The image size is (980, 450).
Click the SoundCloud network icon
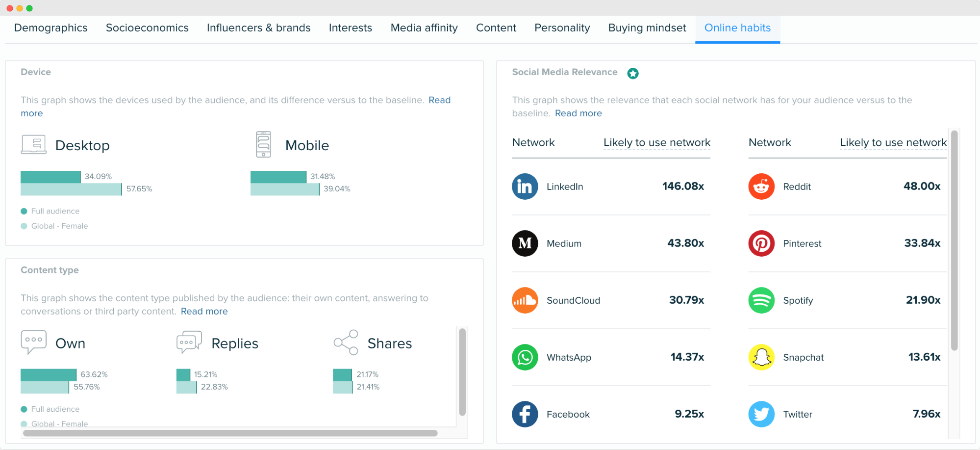(525, 300)
